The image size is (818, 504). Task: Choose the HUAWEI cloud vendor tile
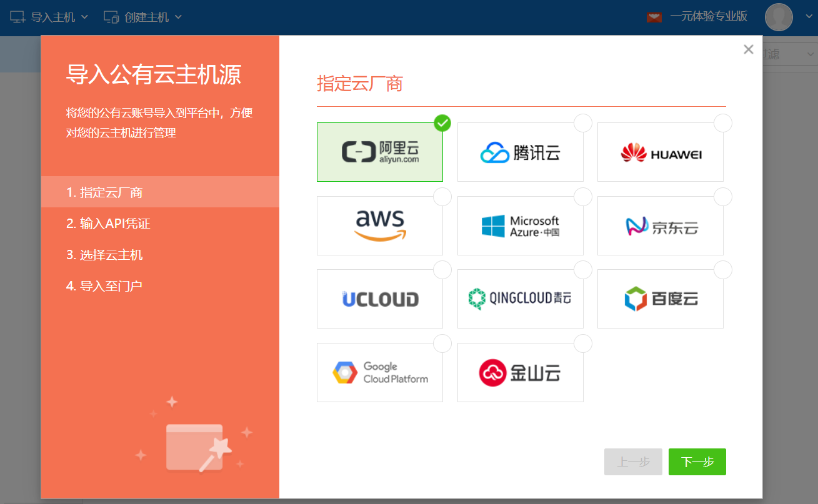pos(660,152)
